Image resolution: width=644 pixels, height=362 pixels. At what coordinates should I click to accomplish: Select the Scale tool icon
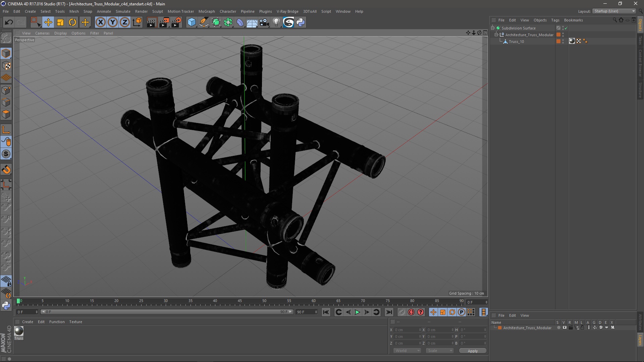60,22
